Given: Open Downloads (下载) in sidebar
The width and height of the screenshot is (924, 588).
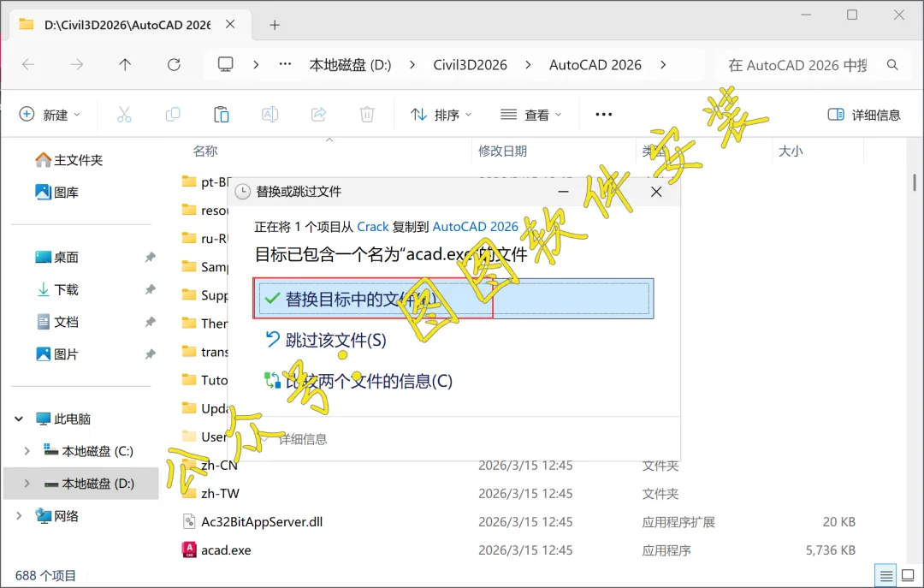Looking at the screenshot, I should coord(57,289).
